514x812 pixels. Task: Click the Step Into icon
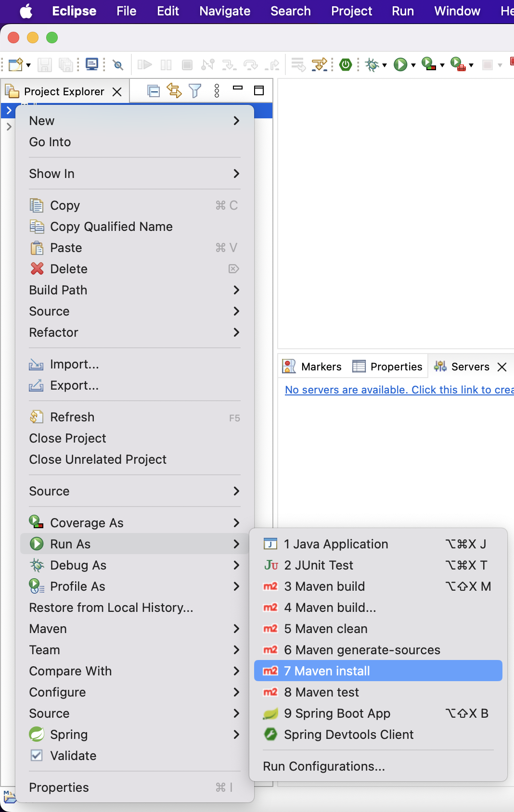(229, 64)
